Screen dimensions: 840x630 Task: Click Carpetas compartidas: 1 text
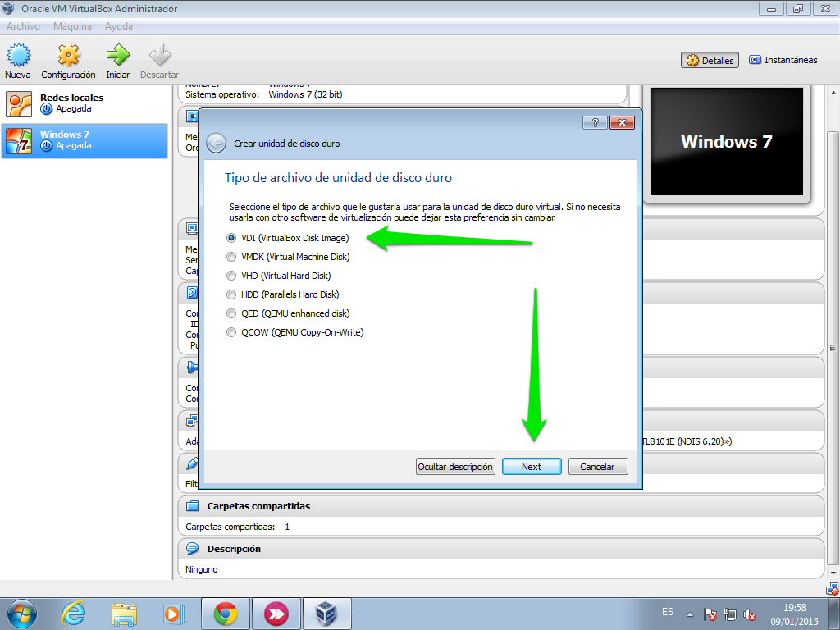tap(238, 527)
